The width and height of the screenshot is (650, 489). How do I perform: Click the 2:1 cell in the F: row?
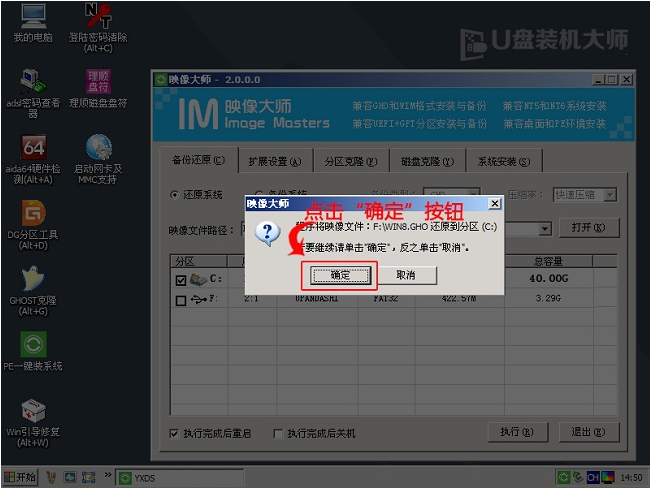tap(251, 298)
